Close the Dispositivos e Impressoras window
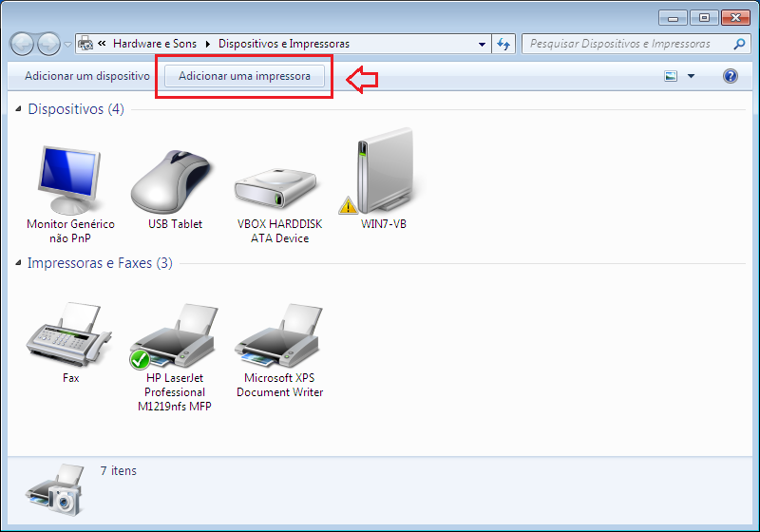The width and height of the screenshot is (760, 532). [x=735, y=18]
